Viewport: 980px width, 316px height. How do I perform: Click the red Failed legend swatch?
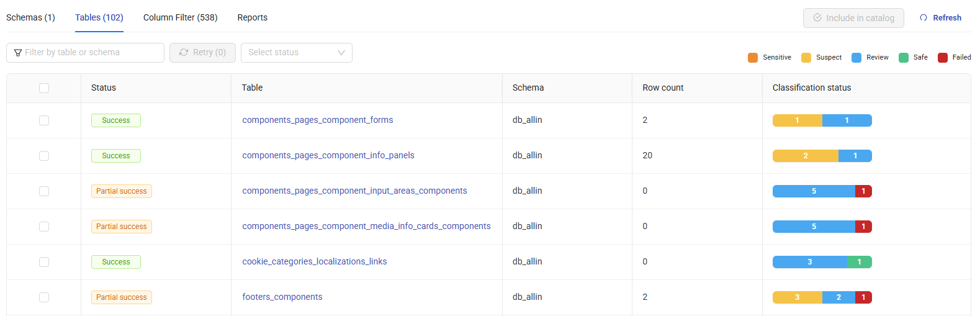coord(942,58)
